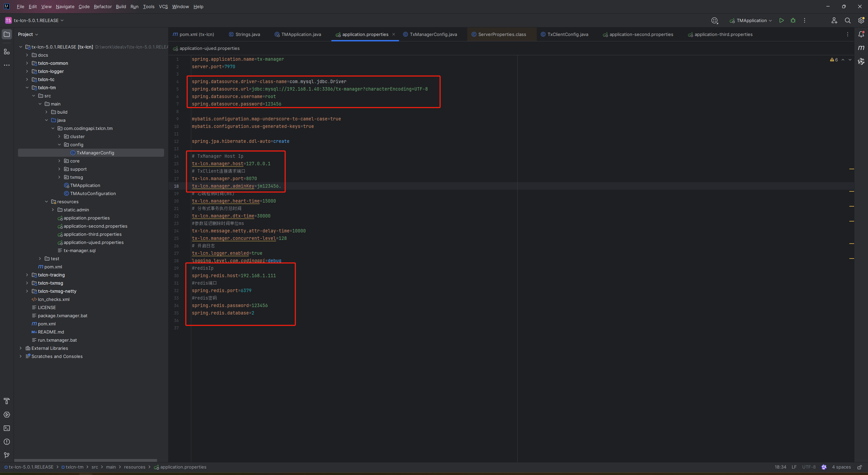Switch to the TxManagerConfig.java tab
This screenshot has height=475, width=868.
click(433, 34)
